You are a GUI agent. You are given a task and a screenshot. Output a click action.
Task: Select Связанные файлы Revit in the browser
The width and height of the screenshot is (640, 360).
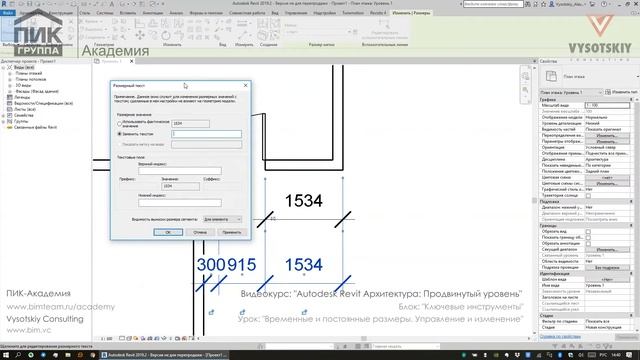pos(36,127)
